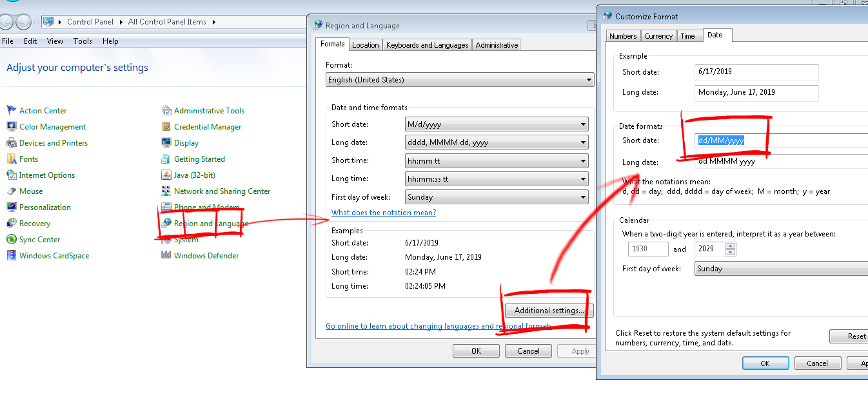868x395 pixels.
Task: Click the Short date format input field
Action: point(774,140)
